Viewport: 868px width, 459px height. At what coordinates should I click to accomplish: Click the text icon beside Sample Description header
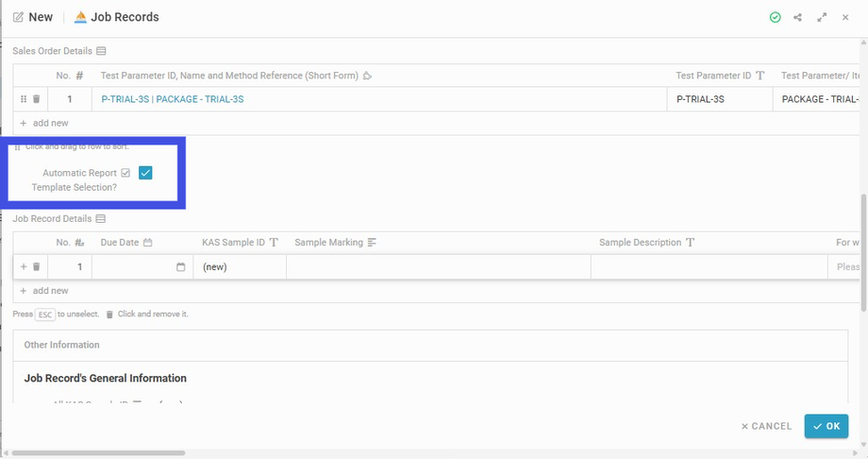coord(690,243)
